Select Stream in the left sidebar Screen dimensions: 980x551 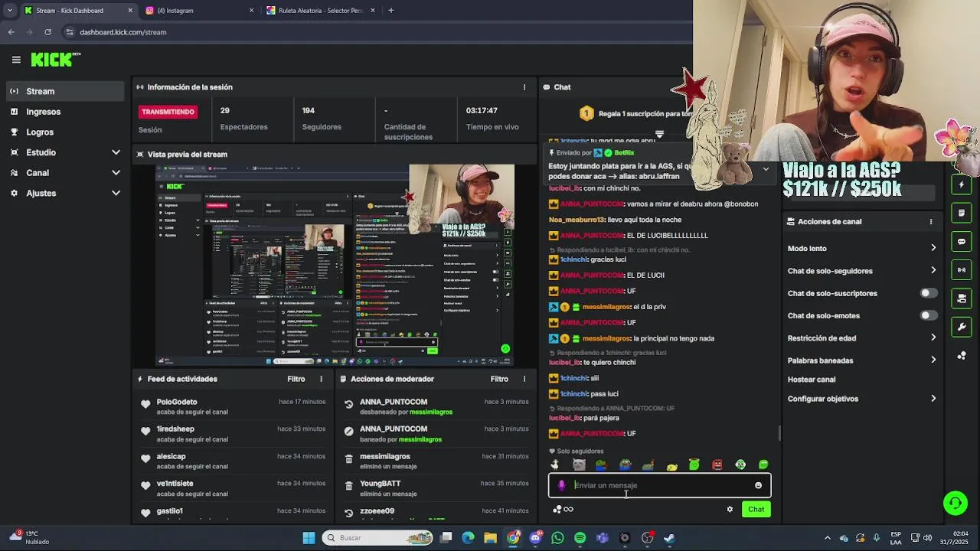click(x=65, y=91)
